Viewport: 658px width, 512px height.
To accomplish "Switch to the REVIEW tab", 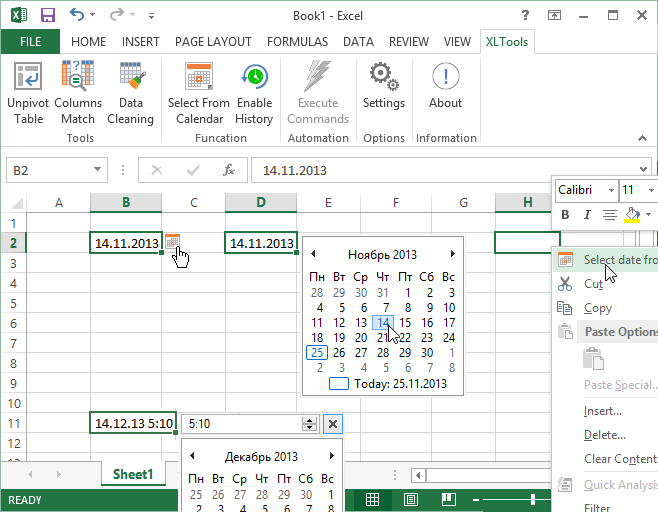I will point(409,42).
